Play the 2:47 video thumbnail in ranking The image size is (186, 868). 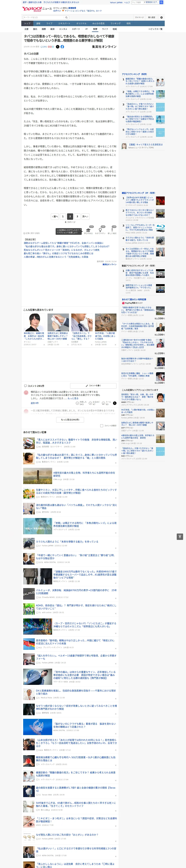click(x=160, y=274)
